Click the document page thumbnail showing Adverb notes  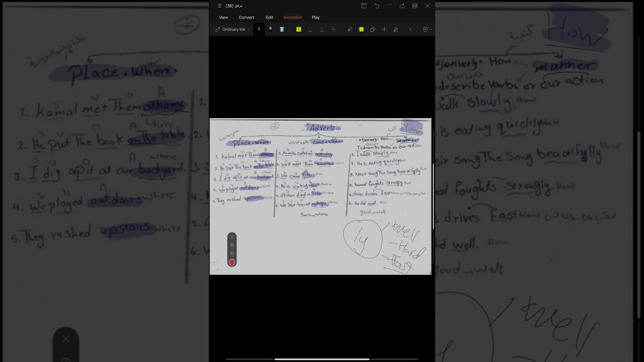tap(320, 197)
